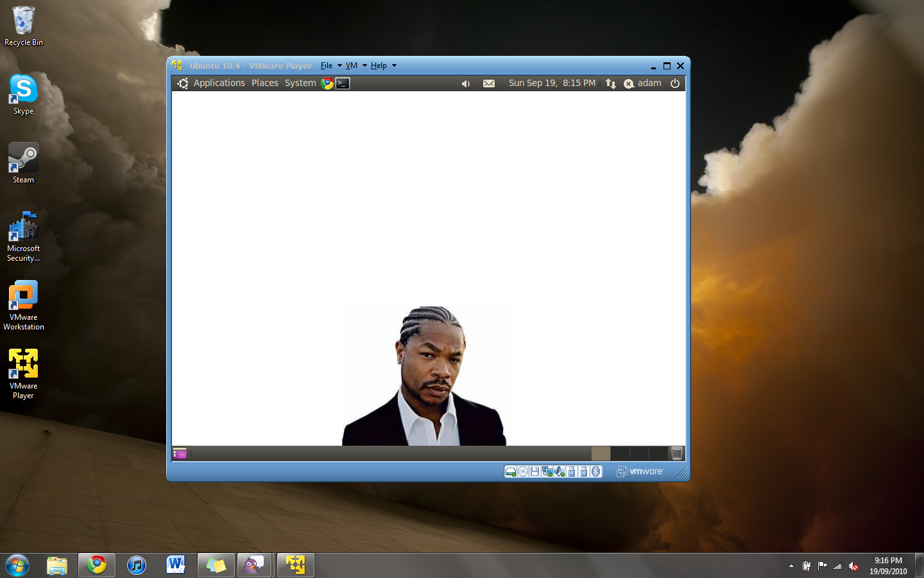Expand the VM dropdown in VMware Player
Viewport: 924px width, 578px height.
352,66
